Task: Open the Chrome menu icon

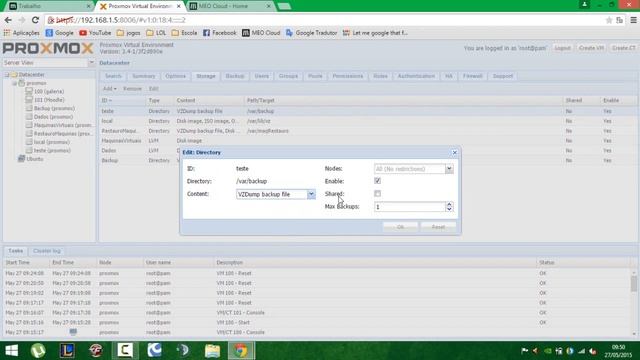Action: pos(633,20)
